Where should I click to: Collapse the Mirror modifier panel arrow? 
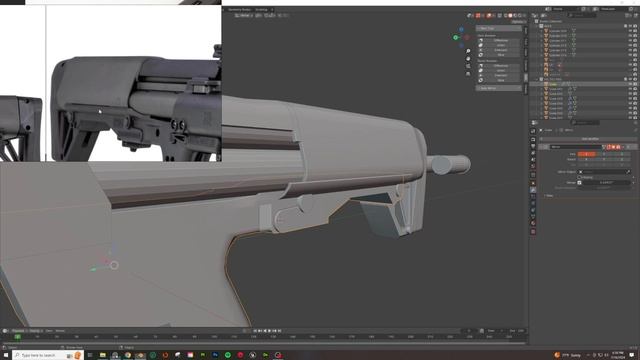[x=541, y=147]
